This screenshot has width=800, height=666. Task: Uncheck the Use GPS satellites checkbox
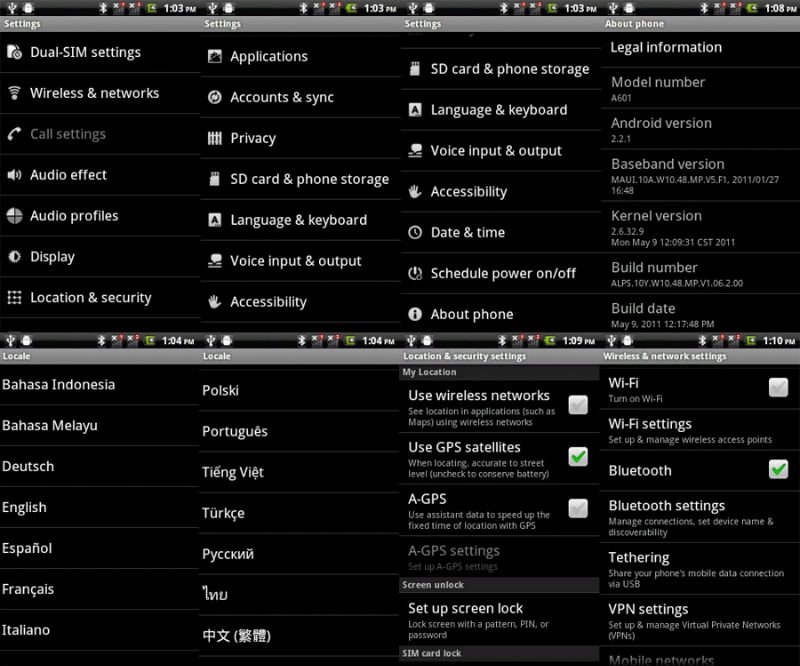[578, 457]
